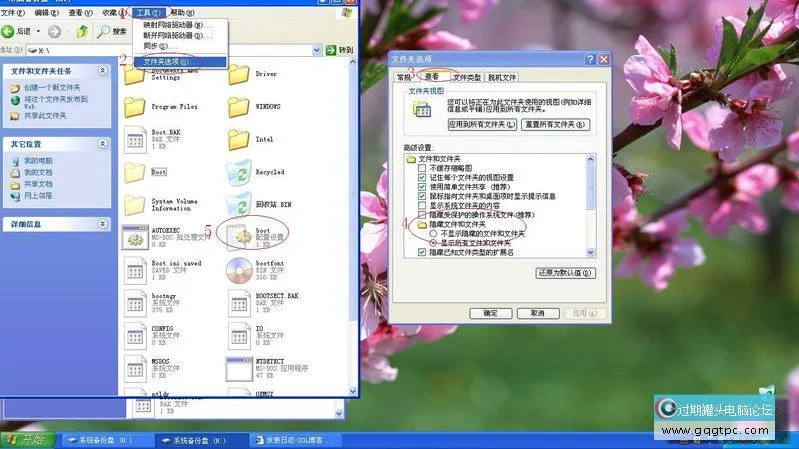Viewport: 799px width, 449px height.
Task: Click 取消 button in Folder Options
Action: tap(538, 313)
